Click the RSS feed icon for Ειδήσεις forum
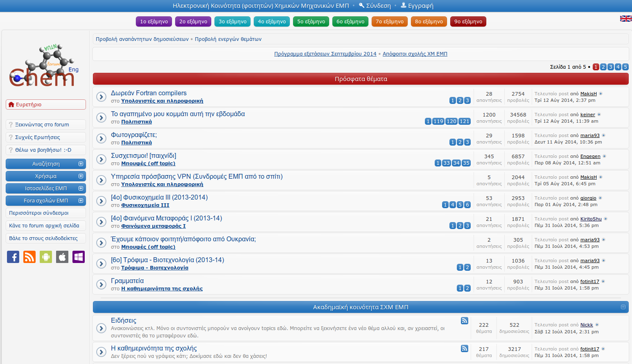 [465, 321]
